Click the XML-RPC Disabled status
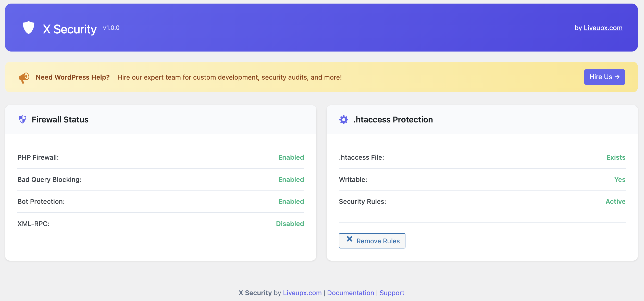Image resolution: width=644 pixels, height=301 pixels. pyautogui.click(x=290, y=224)
